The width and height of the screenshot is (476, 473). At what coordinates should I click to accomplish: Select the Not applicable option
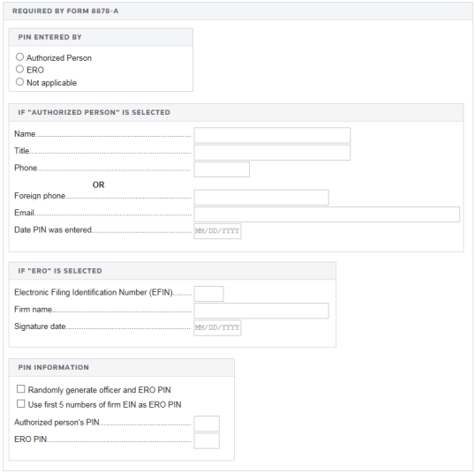pyautogui.click(x=19, y=82)
